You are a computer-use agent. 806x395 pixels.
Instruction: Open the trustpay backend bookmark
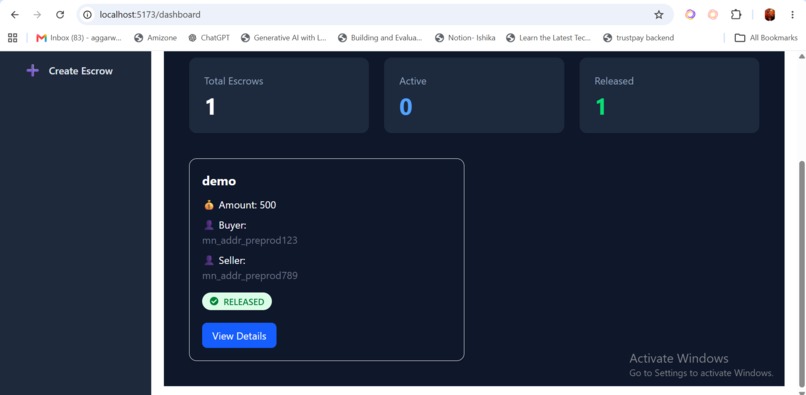[x=638, y=38]
